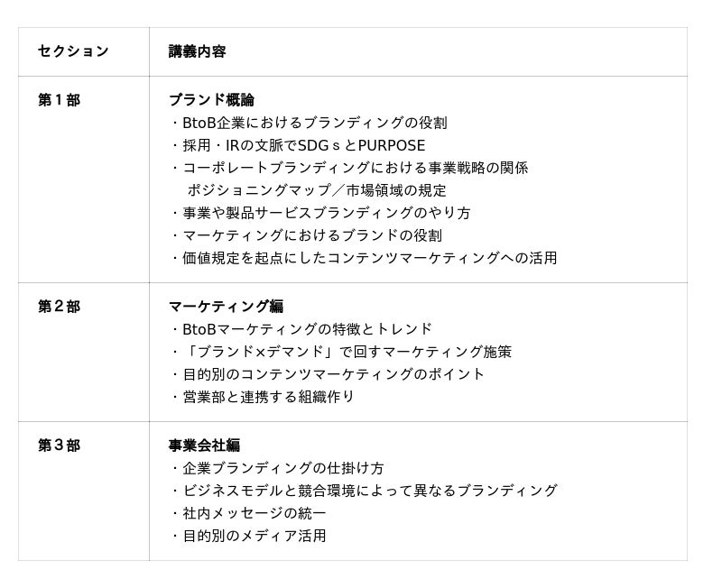Image resolution: width=722 pixels, height=588 pixels.
Task: Select the 第１部 section cell
Action: [59, 100]
